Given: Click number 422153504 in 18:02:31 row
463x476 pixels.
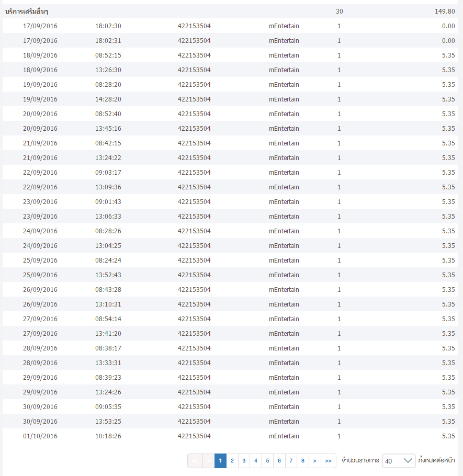Looking at the screenshot, I should coord(194,41).
